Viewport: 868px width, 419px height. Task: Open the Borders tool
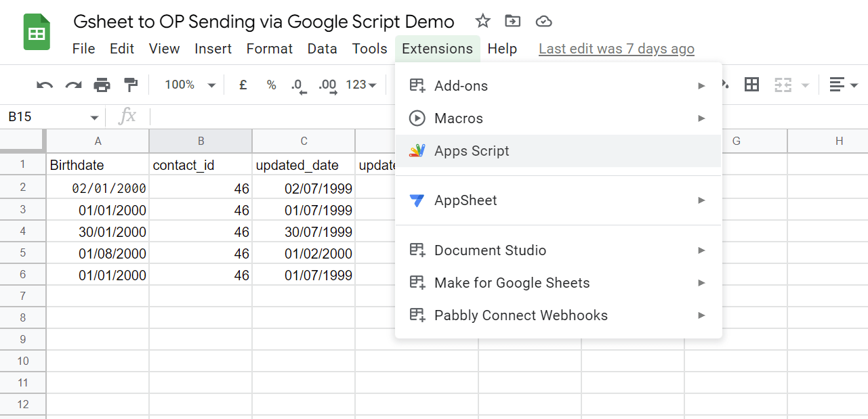pos(751,85)
